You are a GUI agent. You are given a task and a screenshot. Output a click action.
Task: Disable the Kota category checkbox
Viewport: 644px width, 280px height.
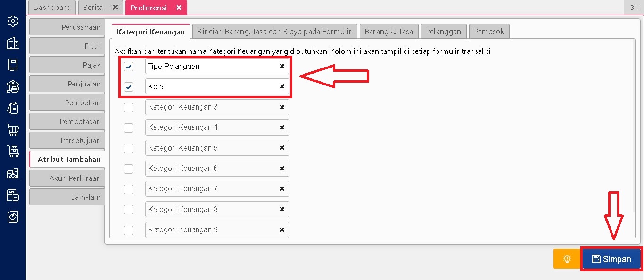[129, 87]
